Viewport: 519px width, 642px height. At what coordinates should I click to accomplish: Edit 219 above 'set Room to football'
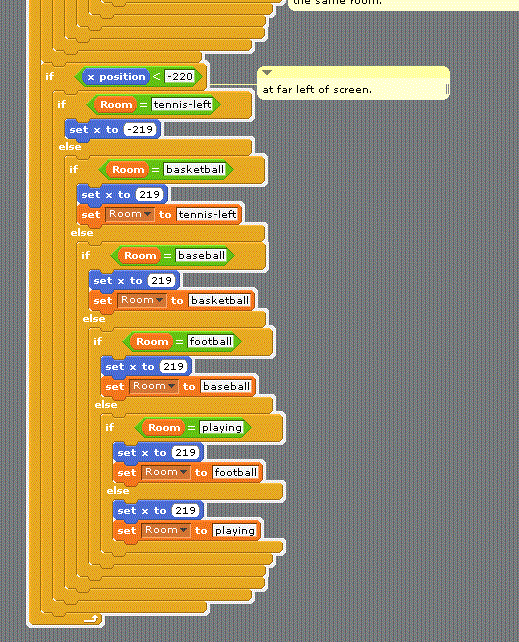click(185, 453)
